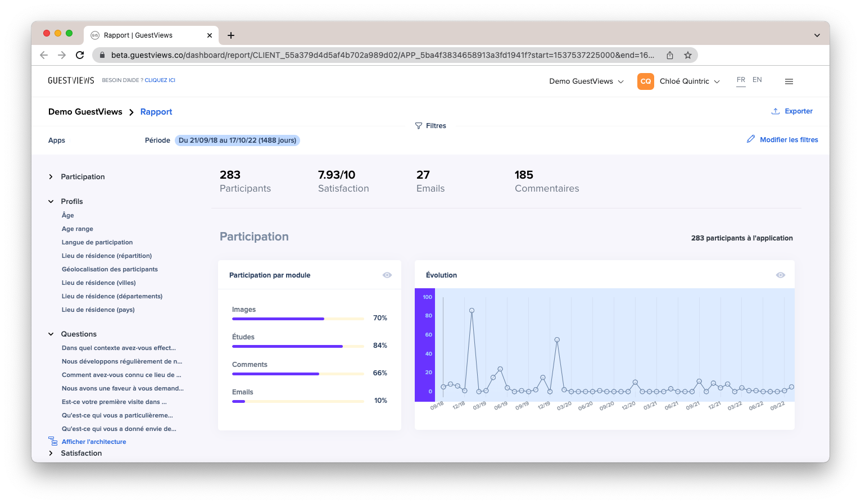Switch language to EN
This screenshot has height=504, width=861.
(757, 80)
